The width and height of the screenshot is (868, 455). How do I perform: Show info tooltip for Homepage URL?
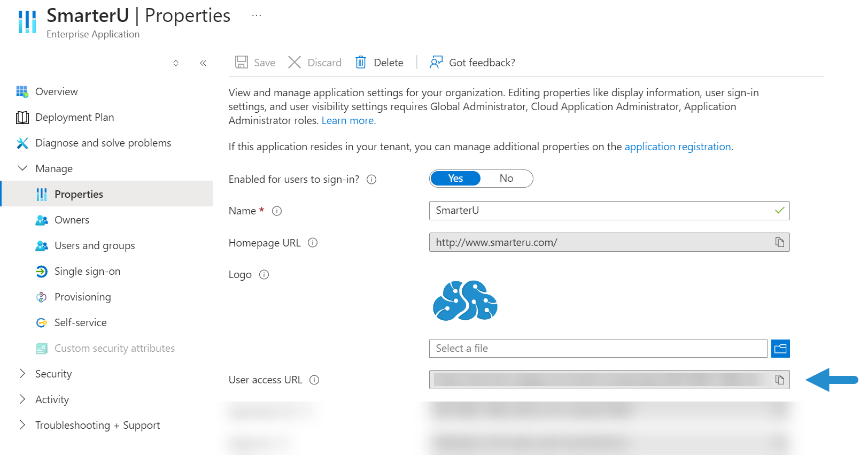pyautogui.click(x=313, y=243)
